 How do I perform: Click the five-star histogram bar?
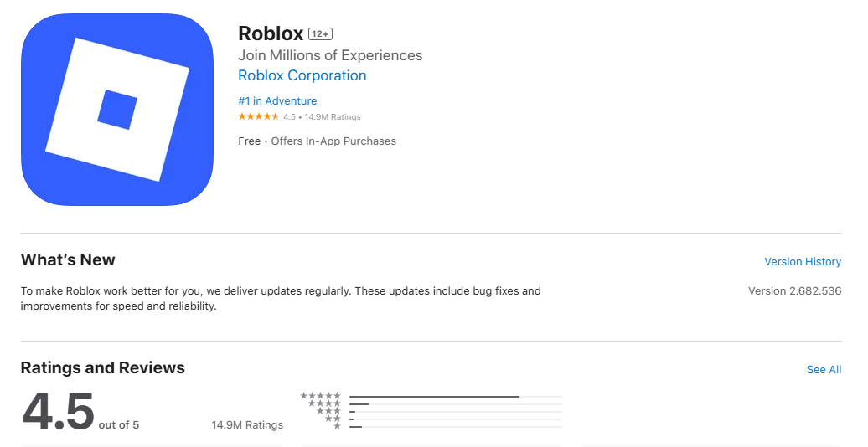pyautogui.click(x=456, y=397)
